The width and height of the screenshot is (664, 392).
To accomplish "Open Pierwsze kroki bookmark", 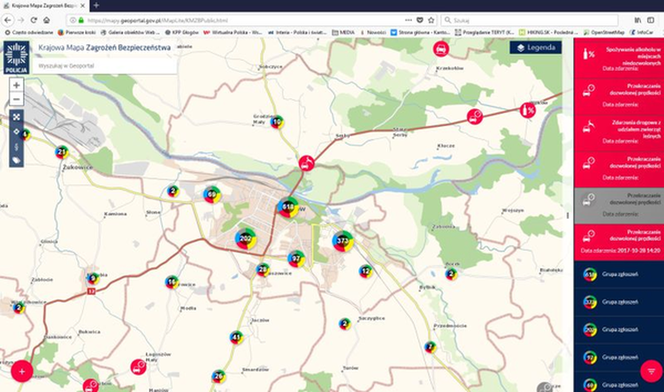I will 77,32.
